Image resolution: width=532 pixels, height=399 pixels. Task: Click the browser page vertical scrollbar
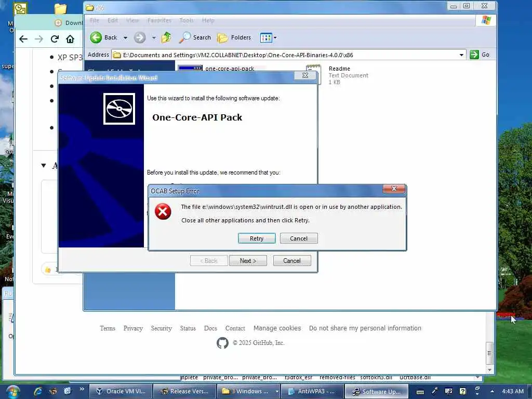coord(489,353)
